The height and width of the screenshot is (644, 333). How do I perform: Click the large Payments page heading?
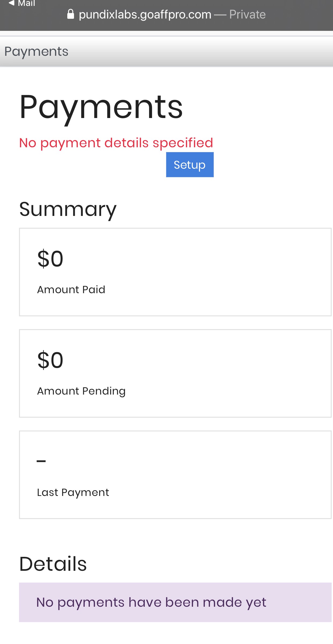coord(101,107)
